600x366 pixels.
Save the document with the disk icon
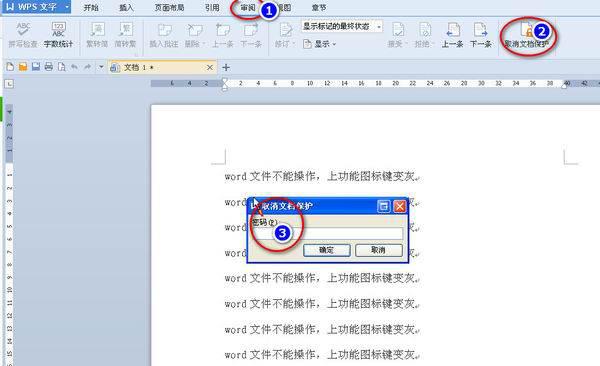click(x=36, y=67)
